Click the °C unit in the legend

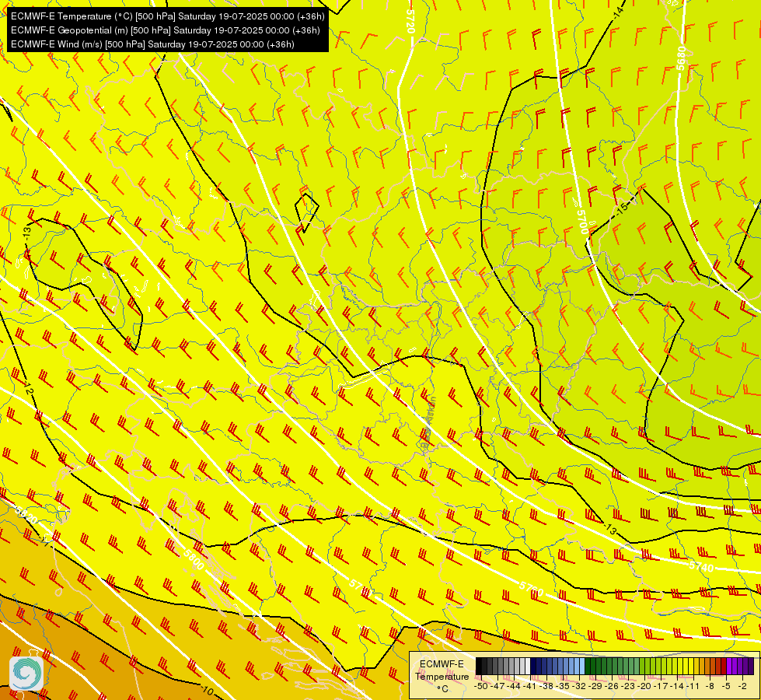[x=442, y=689]
